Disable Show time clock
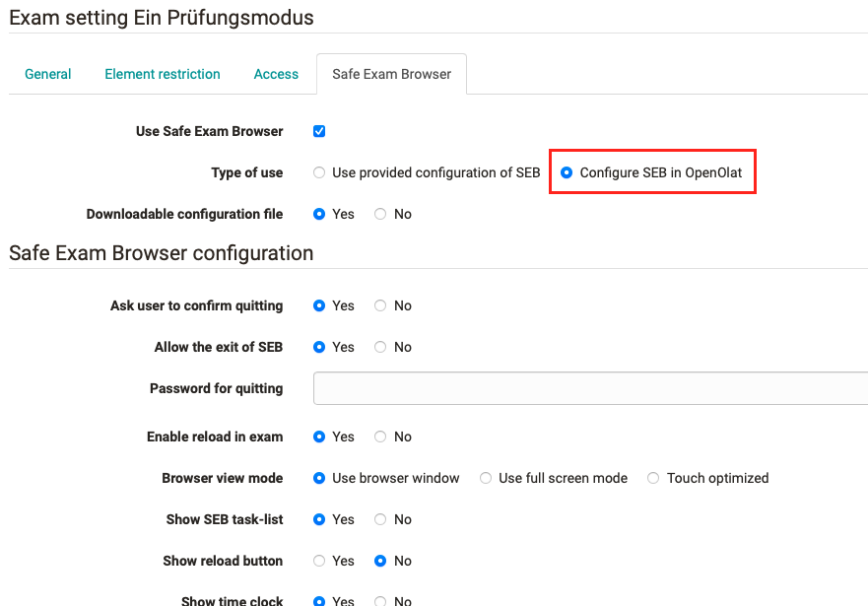This screenshot has width=868, height=606. coord(379,600)
